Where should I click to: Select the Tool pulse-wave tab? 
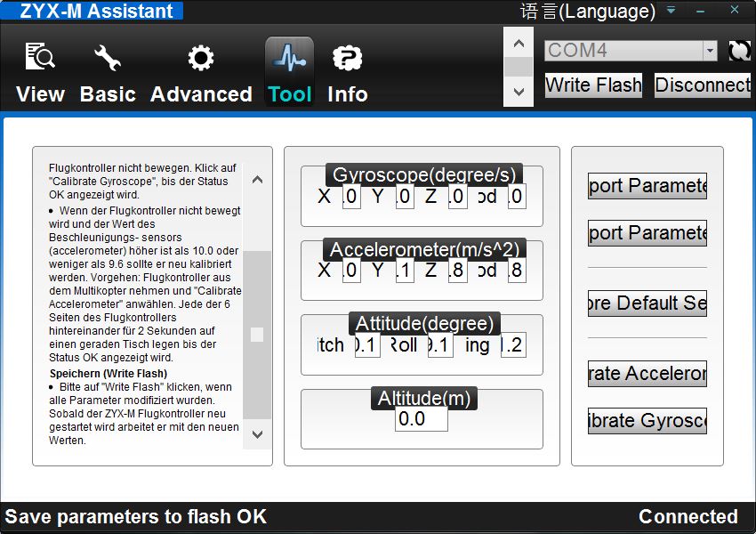point(289,71)
